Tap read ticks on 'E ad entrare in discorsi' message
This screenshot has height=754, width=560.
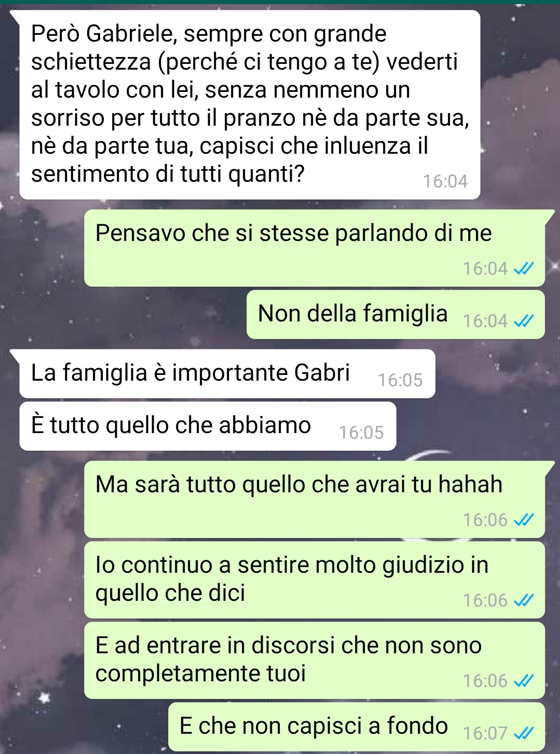524,681
